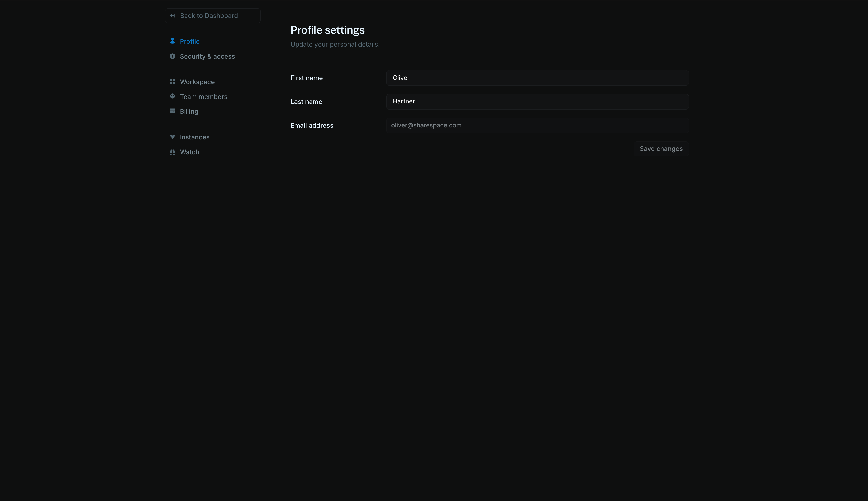Image resolution: width=868 pixels, height=501 pixels.
Task: Select the Team members people icon
Action: click(173, 96)
